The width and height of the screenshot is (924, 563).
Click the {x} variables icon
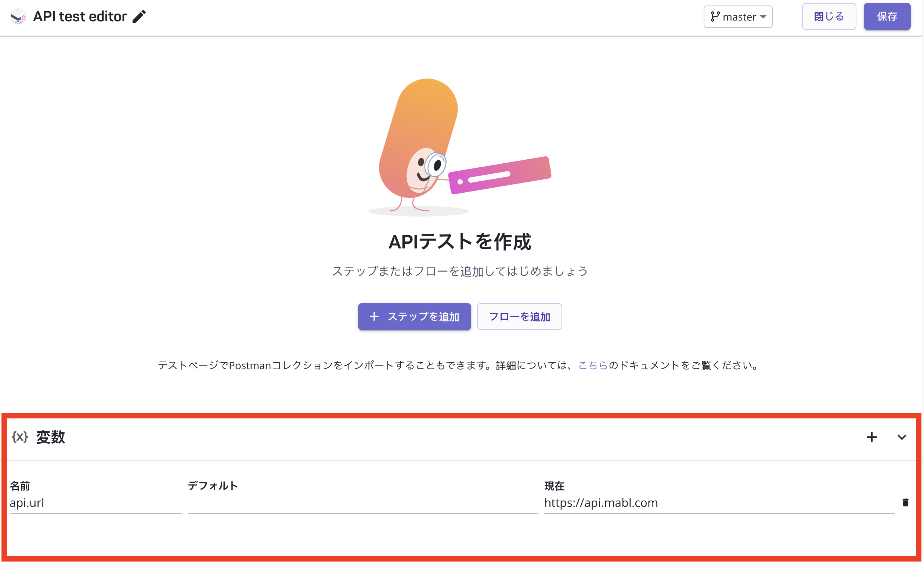pos(20,437)
